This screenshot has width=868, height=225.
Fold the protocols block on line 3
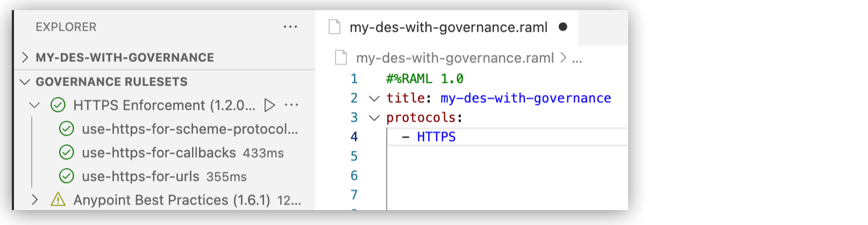pos(374,118)
